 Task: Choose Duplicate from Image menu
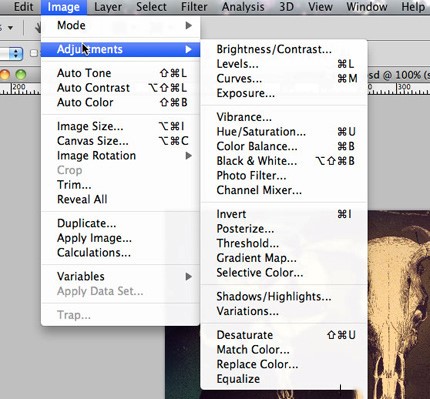tap(121, 223)
